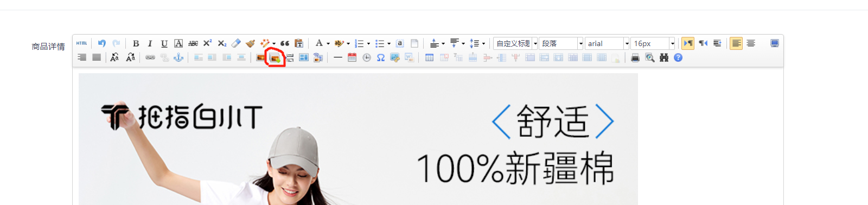Insert a table

(429, 57)
